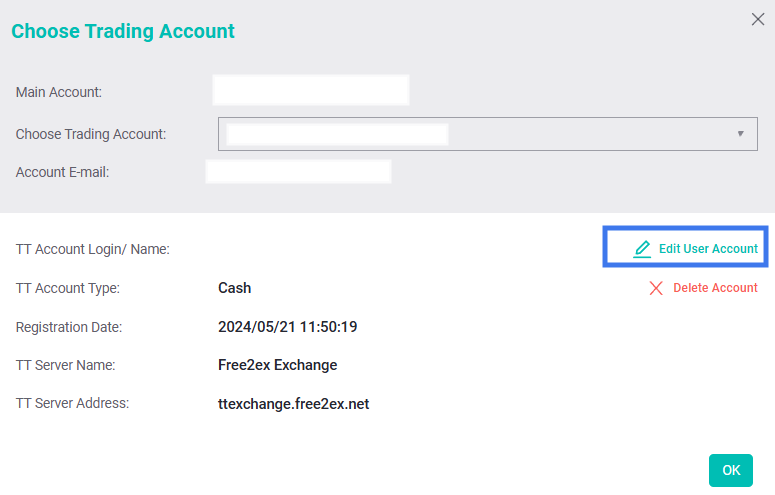
Task: Click the Cash account type value
Action: 234,288
